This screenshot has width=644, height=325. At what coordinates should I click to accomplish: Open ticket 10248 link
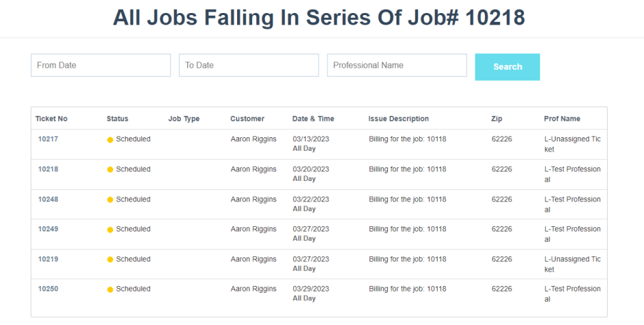pyautogui.click(x=48, y=200)
